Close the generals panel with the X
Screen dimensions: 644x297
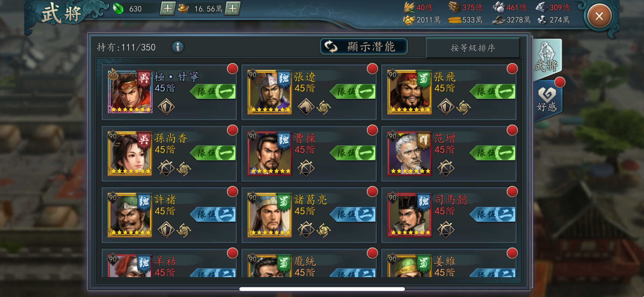[599, 16]
